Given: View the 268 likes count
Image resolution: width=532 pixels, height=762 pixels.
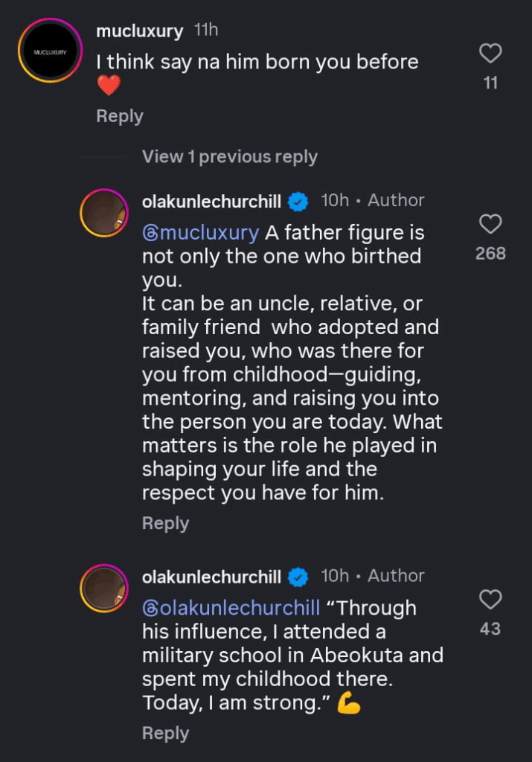Looking at the screenshot, I should [x=490, y=254].
